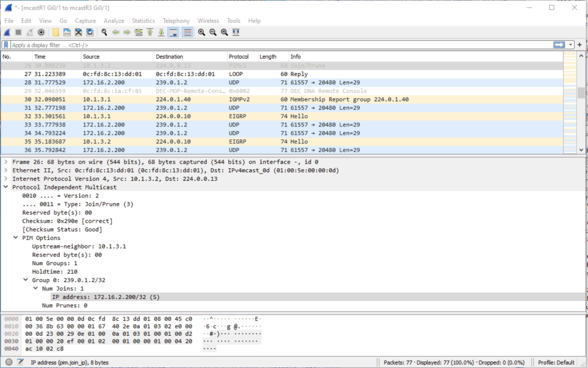This screenshot has height=368, width=588.
Task: Open capture options with the gear icon
Action: (x=40, y=32)
